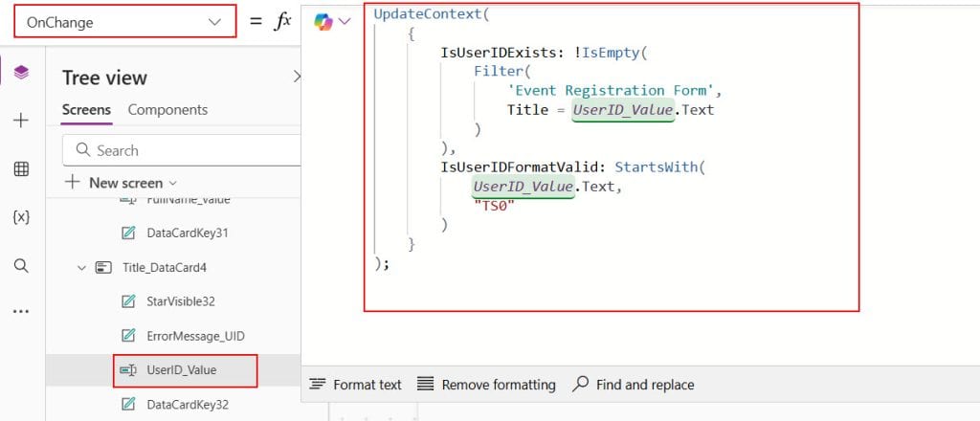The image size is (980, 421).
Task: Open Tree view layers icon in sidebar
Action: [21, 73]
